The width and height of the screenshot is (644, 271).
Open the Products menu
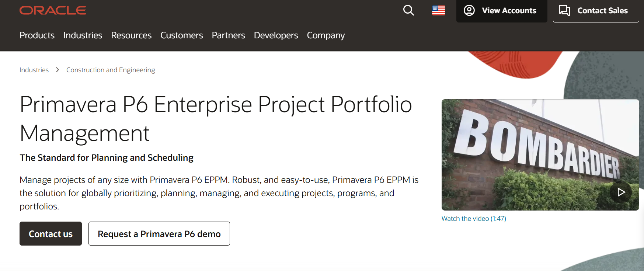37,35
